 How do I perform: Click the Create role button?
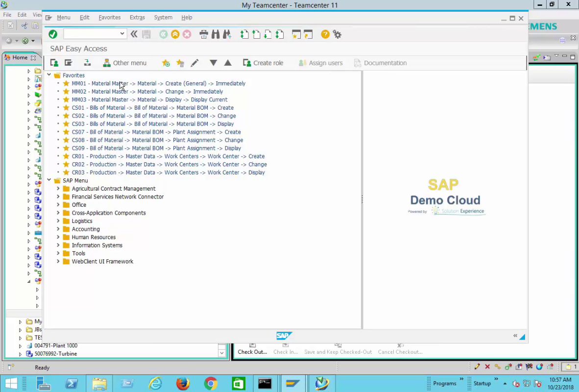[x=263, y=63]
